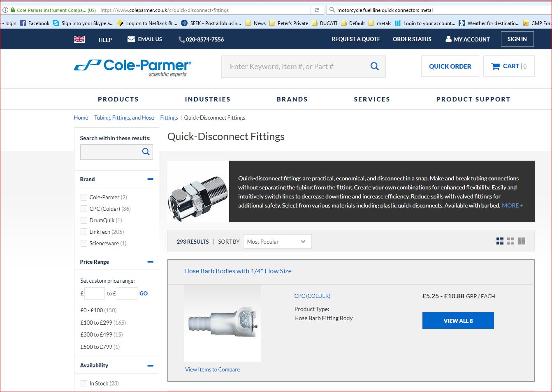The width and height of the screenshot is (552, 392).
Task: Click the magnifier in the keyword search box
Action: (x=374, y=66)
